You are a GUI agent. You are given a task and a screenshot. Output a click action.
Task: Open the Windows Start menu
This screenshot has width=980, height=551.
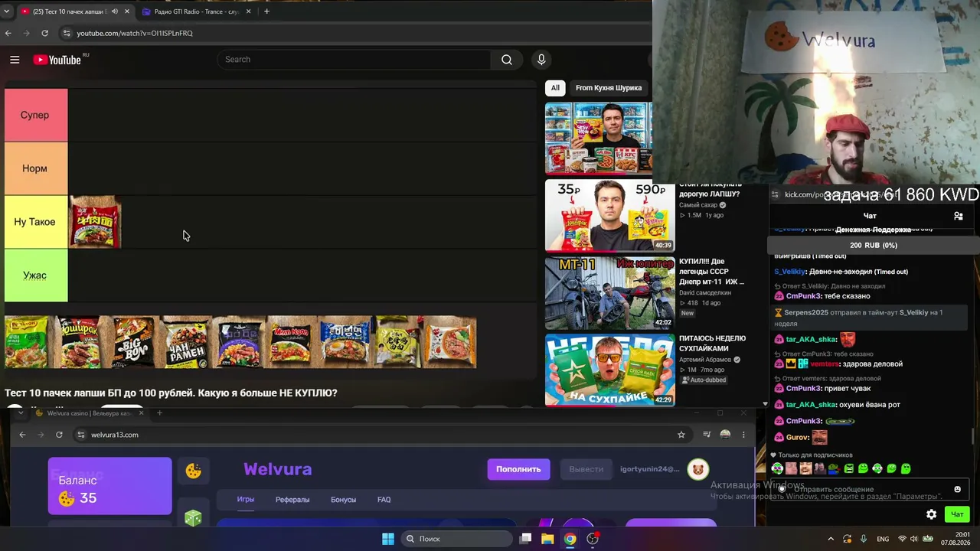pos(388,539)
